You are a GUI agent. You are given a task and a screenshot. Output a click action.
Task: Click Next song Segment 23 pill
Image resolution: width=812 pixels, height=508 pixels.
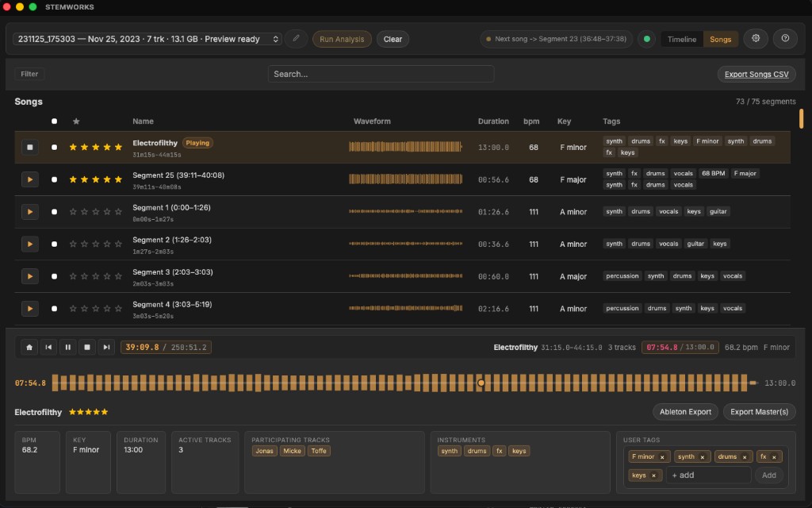pos(556,39)
